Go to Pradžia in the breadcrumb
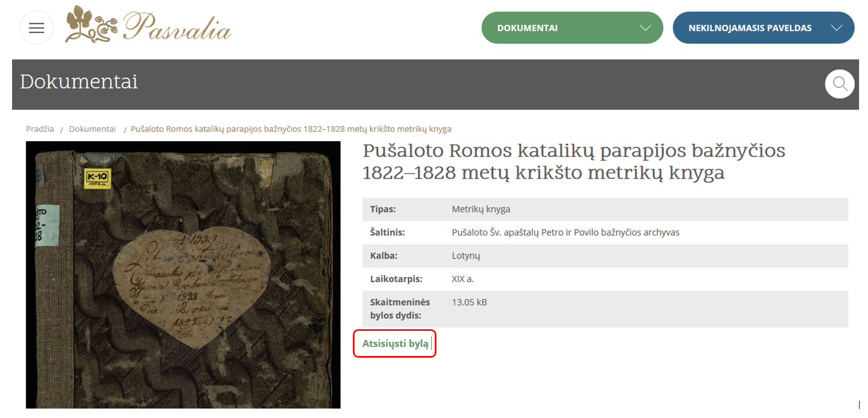868x418 pixels. 40,129
